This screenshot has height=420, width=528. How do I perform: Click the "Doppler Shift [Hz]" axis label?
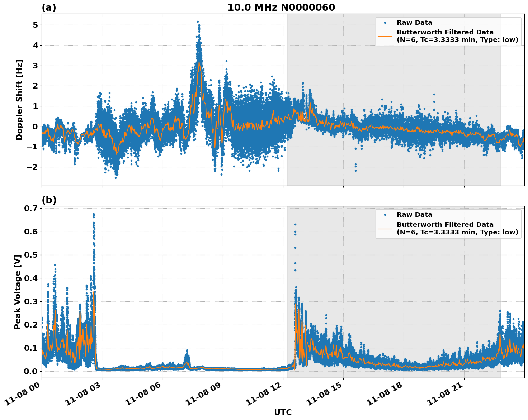20,97
